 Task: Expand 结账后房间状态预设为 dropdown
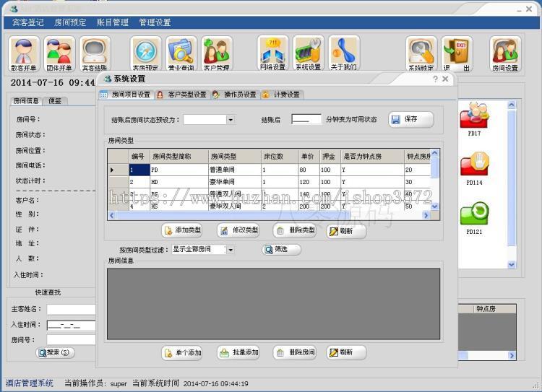[x=231, y=120]
